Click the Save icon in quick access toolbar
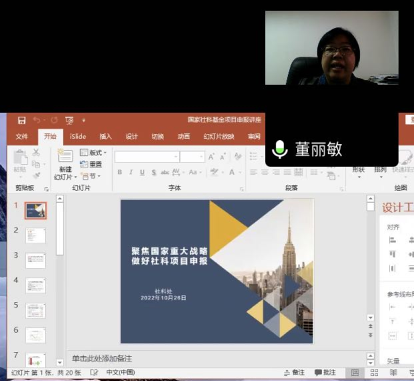414x381 pixels. coord(22,120)
